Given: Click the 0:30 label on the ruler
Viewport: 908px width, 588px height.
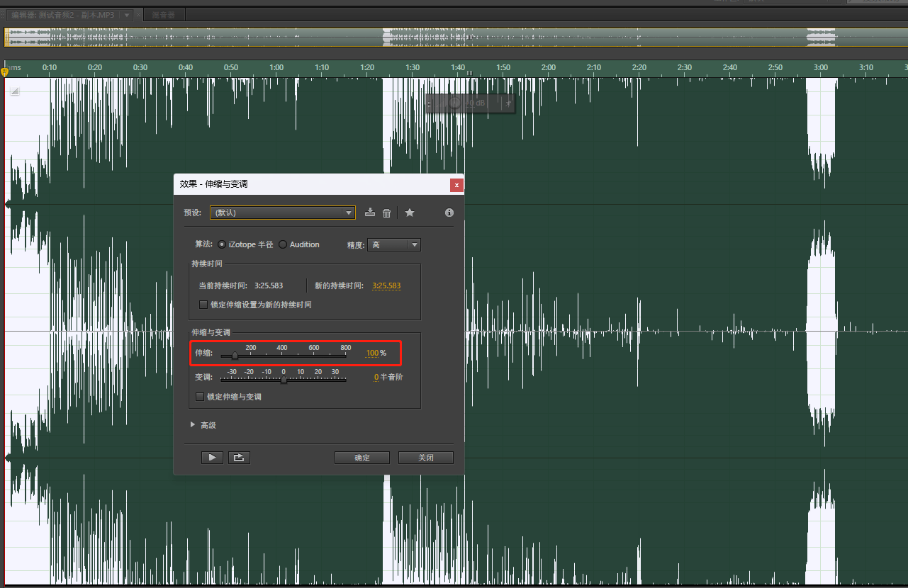Looking at the screenshot, I should (140, 68).
